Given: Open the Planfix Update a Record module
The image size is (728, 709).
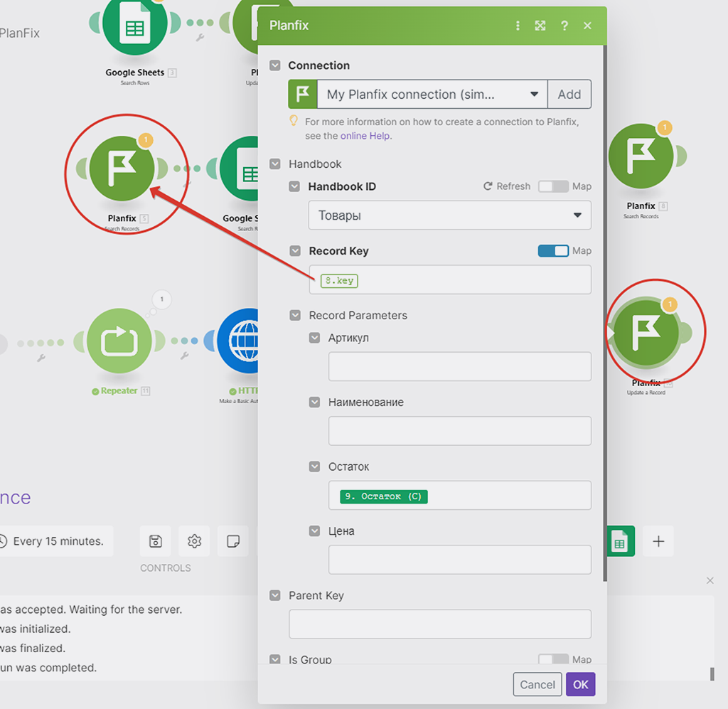Looking at the screenshot, I should [646, 332].
